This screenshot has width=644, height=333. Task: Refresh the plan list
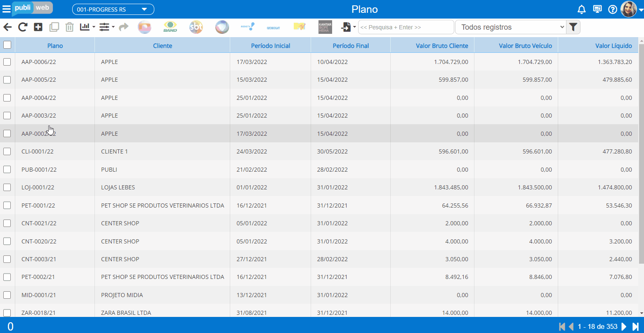pos(23,27)
